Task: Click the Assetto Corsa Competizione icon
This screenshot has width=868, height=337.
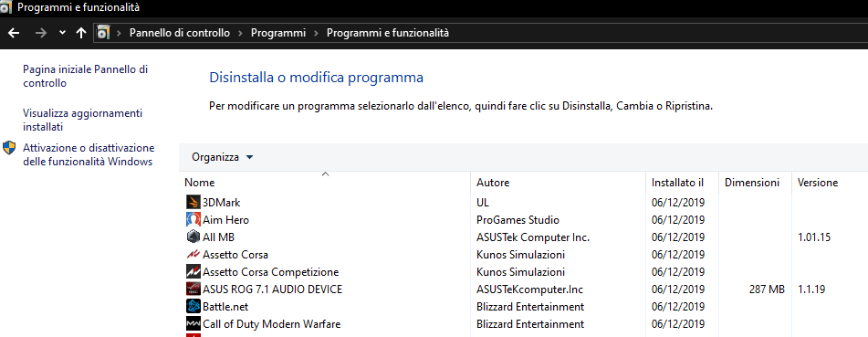Action: (x=193, y=272)
